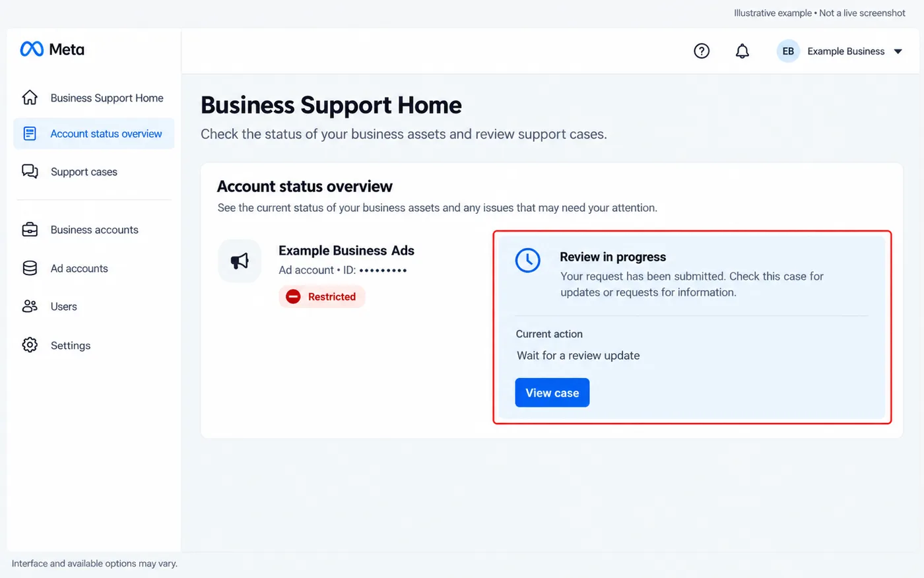
Task: Click the Account status overview sidebar icon
Action: coord(30,133)
